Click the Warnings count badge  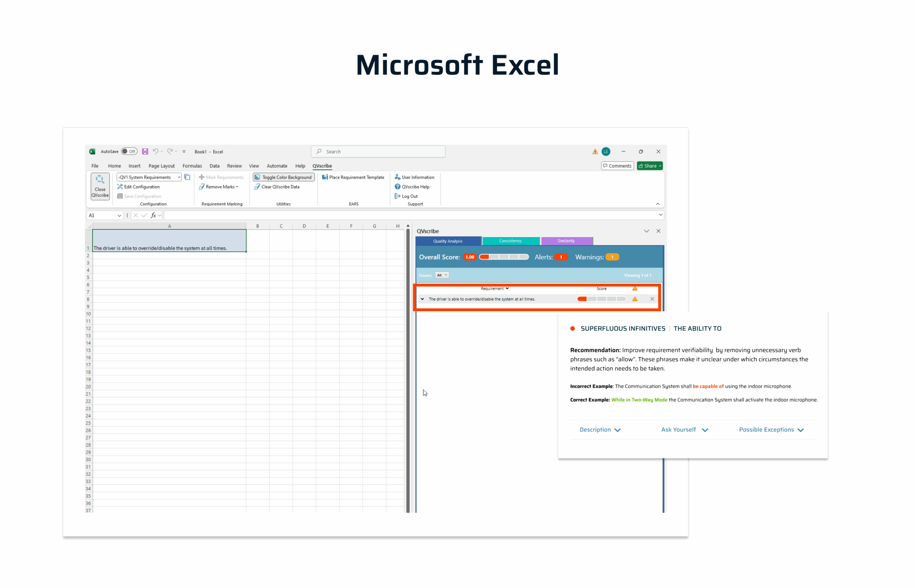coord(612,257)
